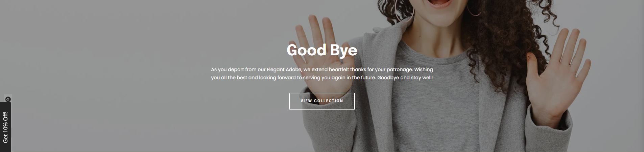644x152 pixels.
Task: Click the word 'COLLECTION' on the button
Action: click(329, 101)
